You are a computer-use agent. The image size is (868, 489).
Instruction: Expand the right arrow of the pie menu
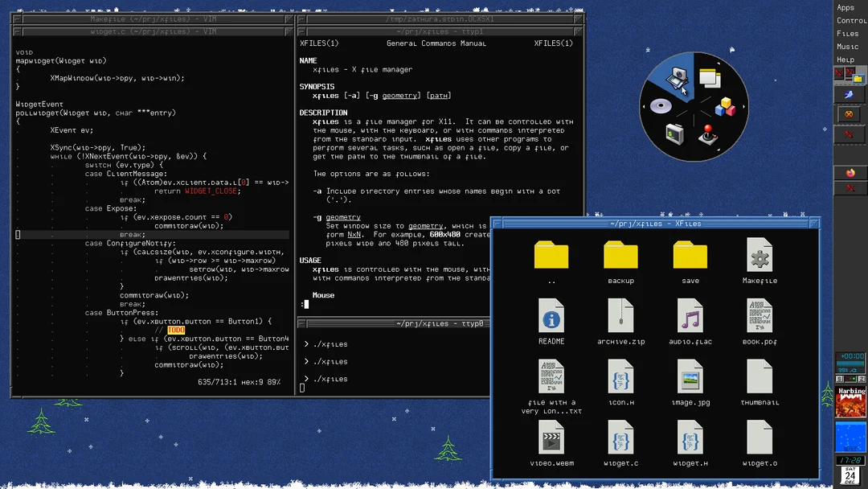click(743, 106)
